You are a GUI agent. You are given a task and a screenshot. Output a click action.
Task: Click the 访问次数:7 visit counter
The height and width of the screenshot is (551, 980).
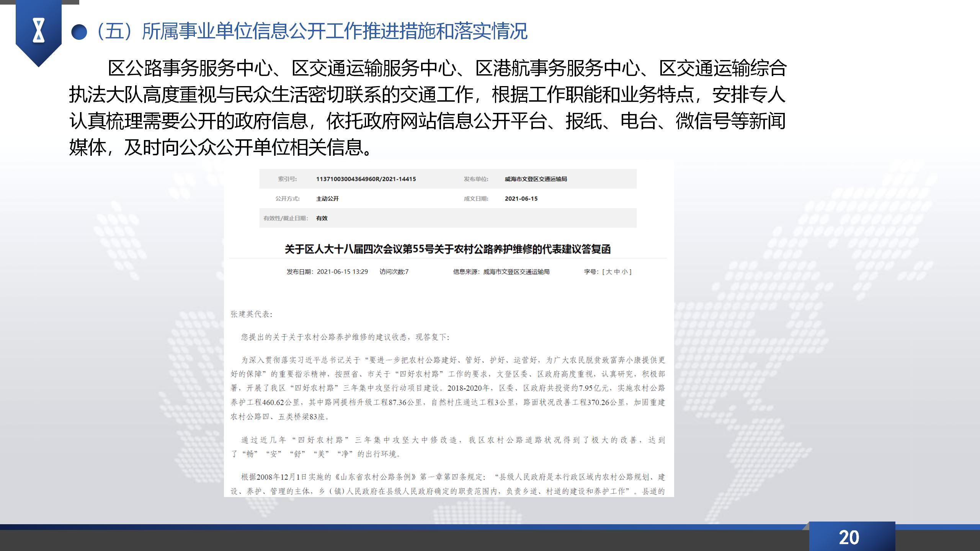pyautogui.click(x=394, y=272)
